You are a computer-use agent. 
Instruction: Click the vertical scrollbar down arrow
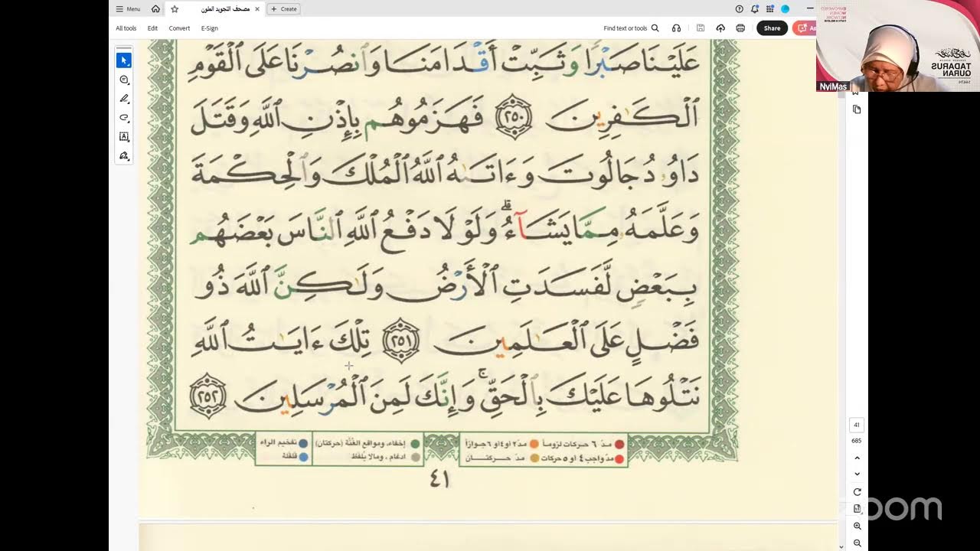click(841, 546)
